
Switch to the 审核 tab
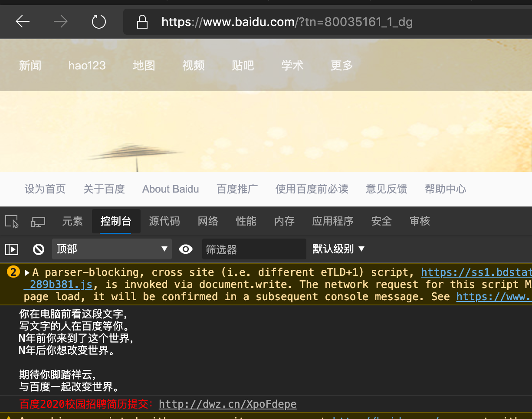(420, 221)
